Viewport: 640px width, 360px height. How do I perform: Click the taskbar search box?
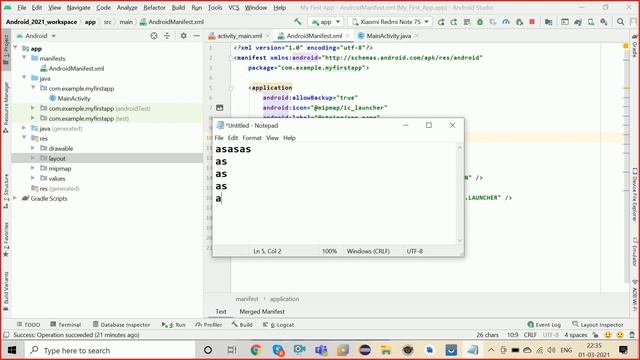[x=109, y=350]
